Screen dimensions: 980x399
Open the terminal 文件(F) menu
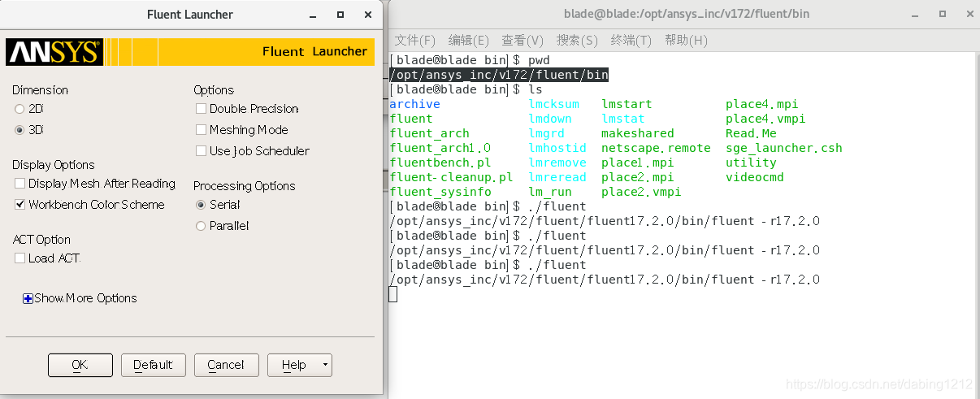pyautogui.click(x=414, y=41)
